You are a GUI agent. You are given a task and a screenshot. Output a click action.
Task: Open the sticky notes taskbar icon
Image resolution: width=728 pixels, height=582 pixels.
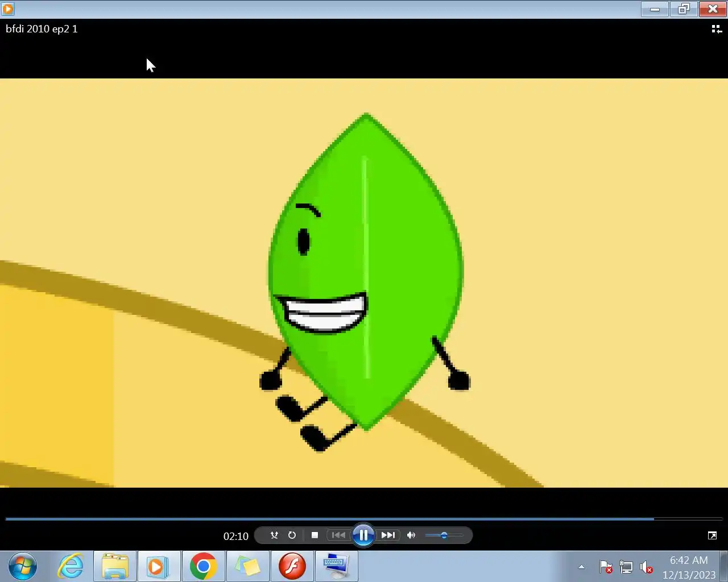click(x=247, y=567)
